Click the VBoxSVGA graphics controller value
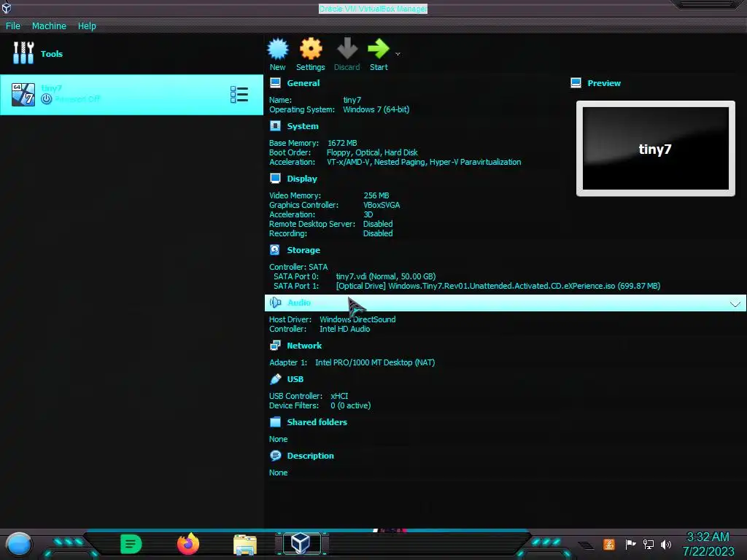This screenshot has width=747, height=560. 382,205
